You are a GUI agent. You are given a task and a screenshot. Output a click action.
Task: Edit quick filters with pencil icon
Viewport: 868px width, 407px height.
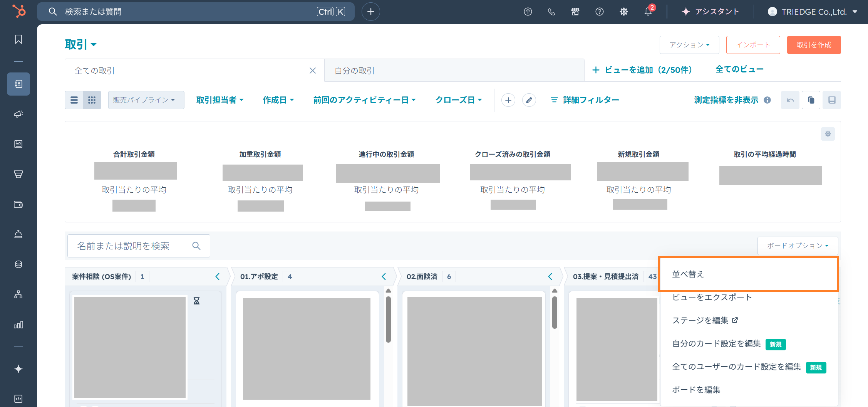tap(529, 100)
